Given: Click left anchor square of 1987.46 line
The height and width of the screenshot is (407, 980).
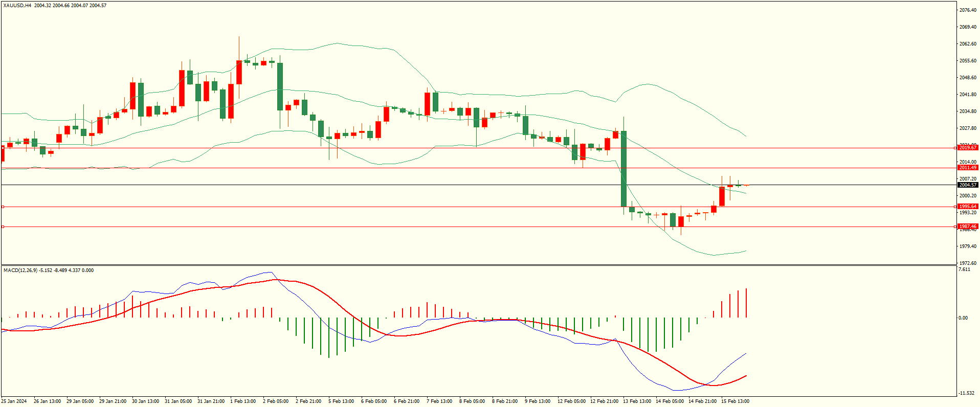Looking at the screenshot, I should click(3, 227).
